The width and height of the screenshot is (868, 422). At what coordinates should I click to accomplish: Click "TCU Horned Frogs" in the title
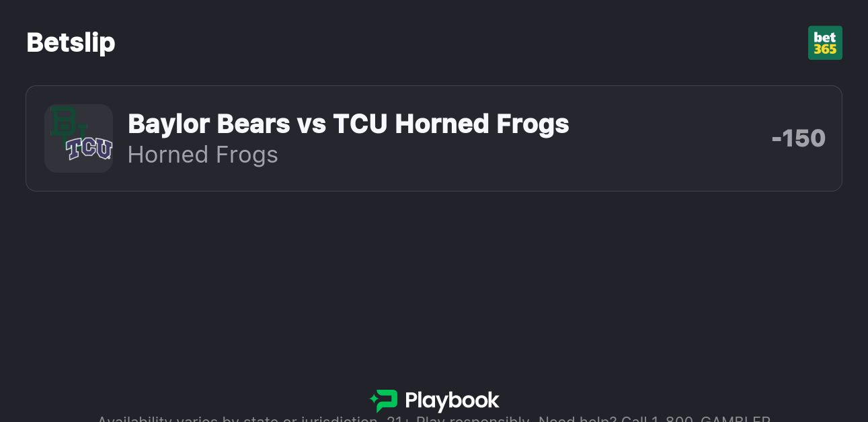point(450,124)
